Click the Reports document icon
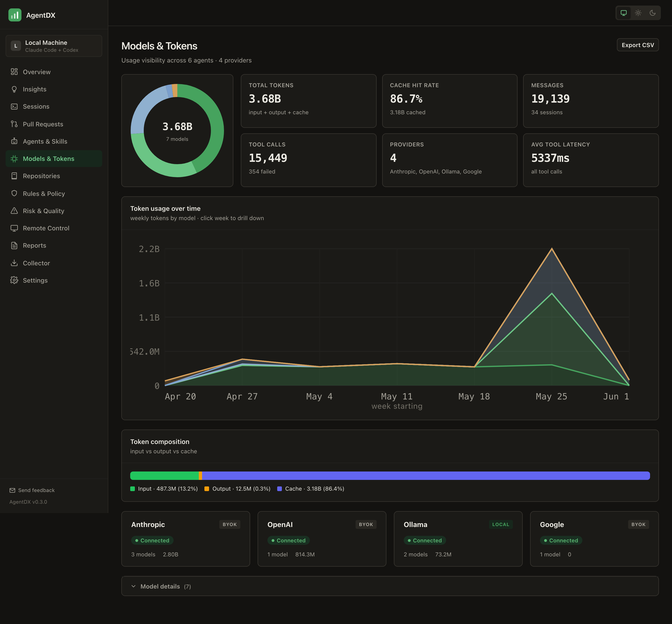Viewport: 672px width, 624px height. point(14,246)
